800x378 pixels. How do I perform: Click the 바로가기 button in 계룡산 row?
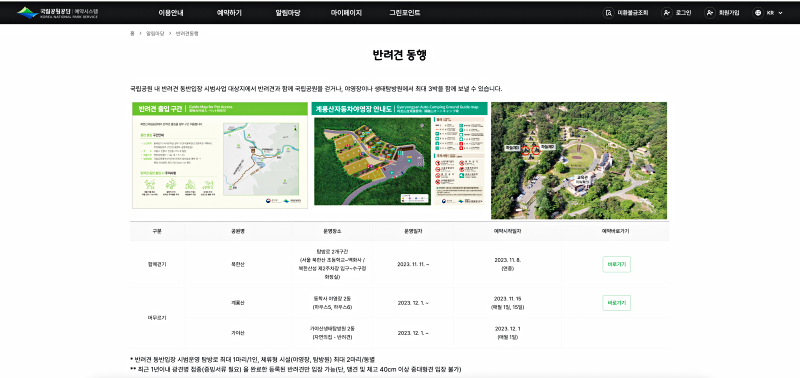(x=616, y=303)
